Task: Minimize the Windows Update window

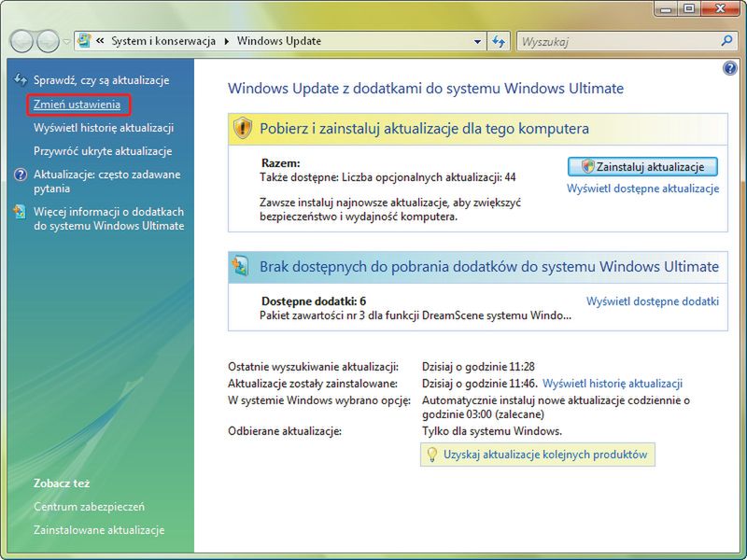Action: coord(666,9)
